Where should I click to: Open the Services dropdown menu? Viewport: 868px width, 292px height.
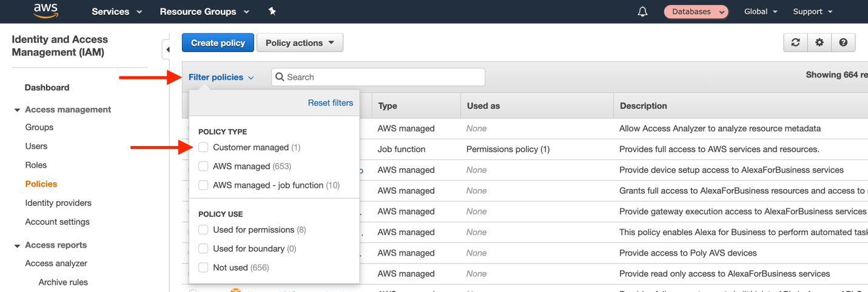click(x=116, y=12)
